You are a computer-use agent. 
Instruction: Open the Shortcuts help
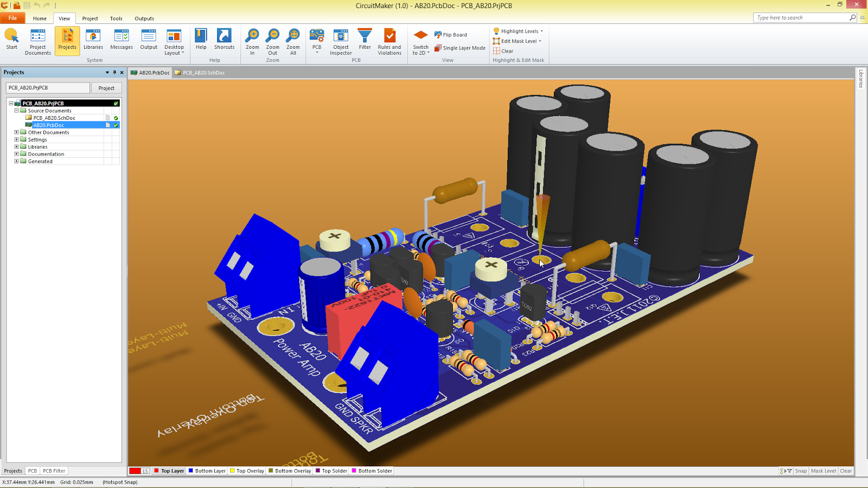coord(224,41)
